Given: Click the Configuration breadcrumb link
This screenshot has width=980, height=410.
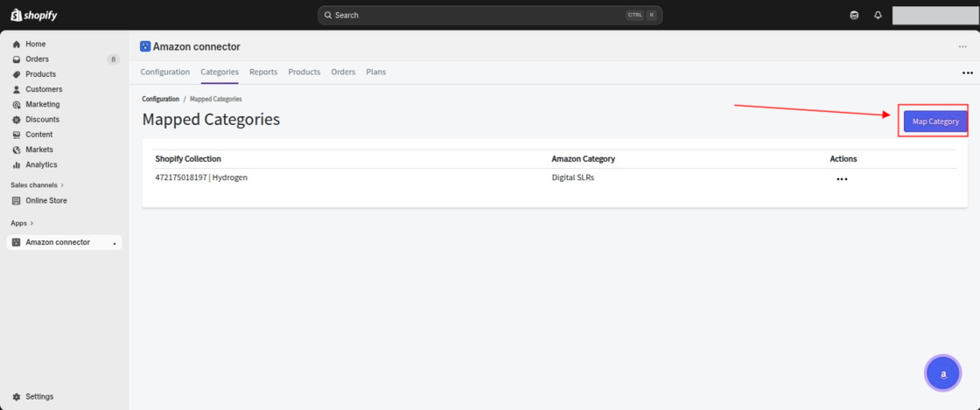Looking at the screenshot, I should pyautogui.click(x=161, y=99).
